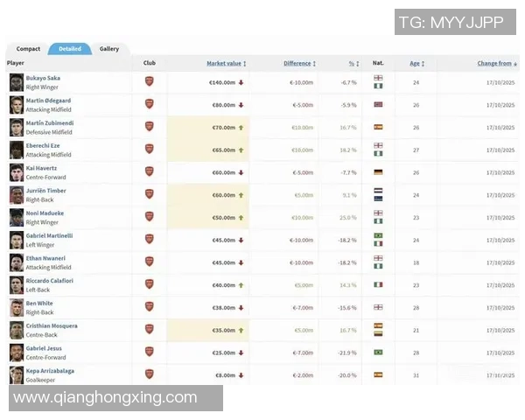525x420 pixels.
Task: Click Italian flag in Riccardo Calafiori row
Action: [378, 284]
